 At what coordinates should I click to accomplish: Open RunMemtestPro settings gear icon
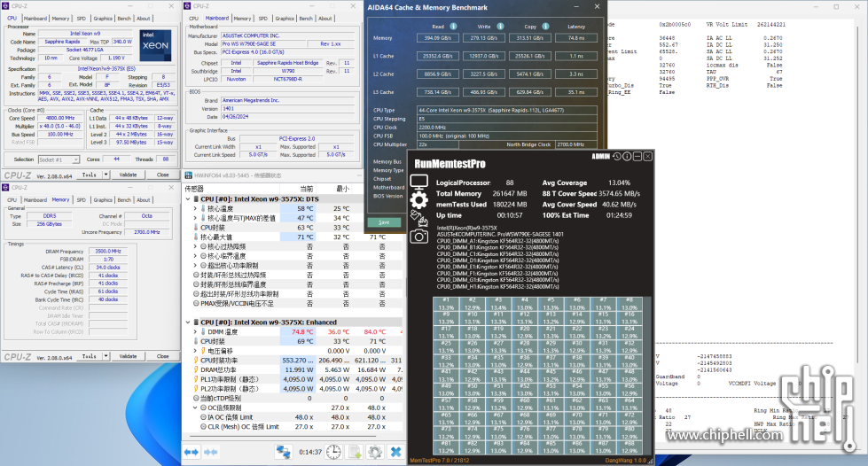[419, 200]
